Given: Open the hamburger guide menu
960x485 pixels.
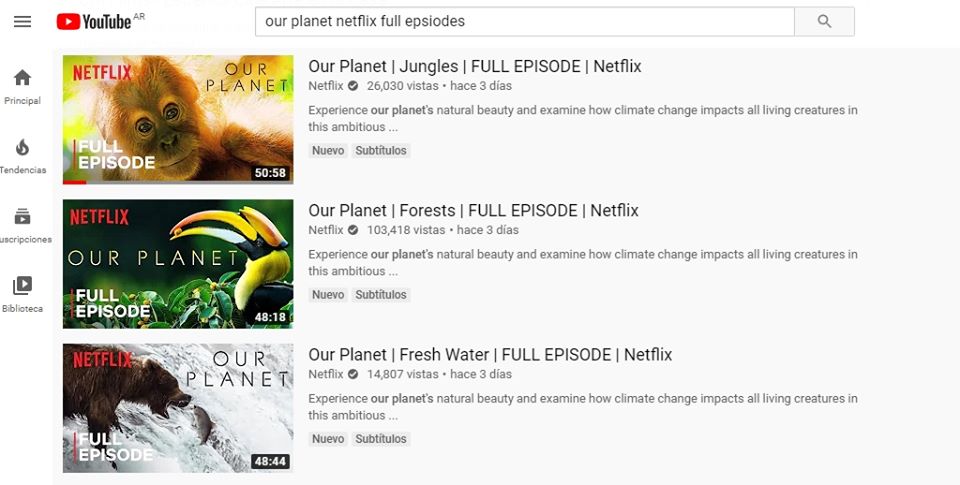Looking at the screenshot, I should (x=23, y=22).
